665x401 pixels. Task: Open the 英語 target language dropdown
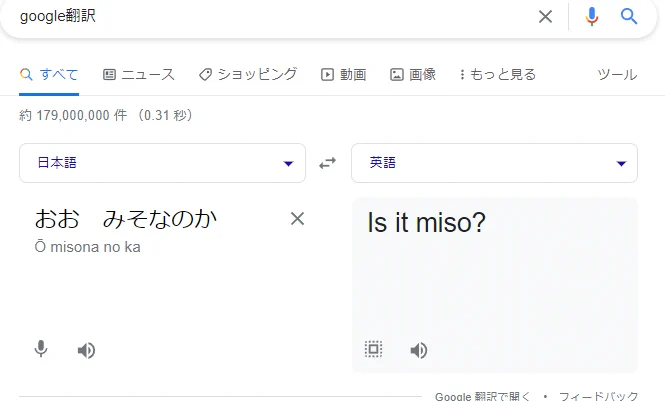point(495,163)
